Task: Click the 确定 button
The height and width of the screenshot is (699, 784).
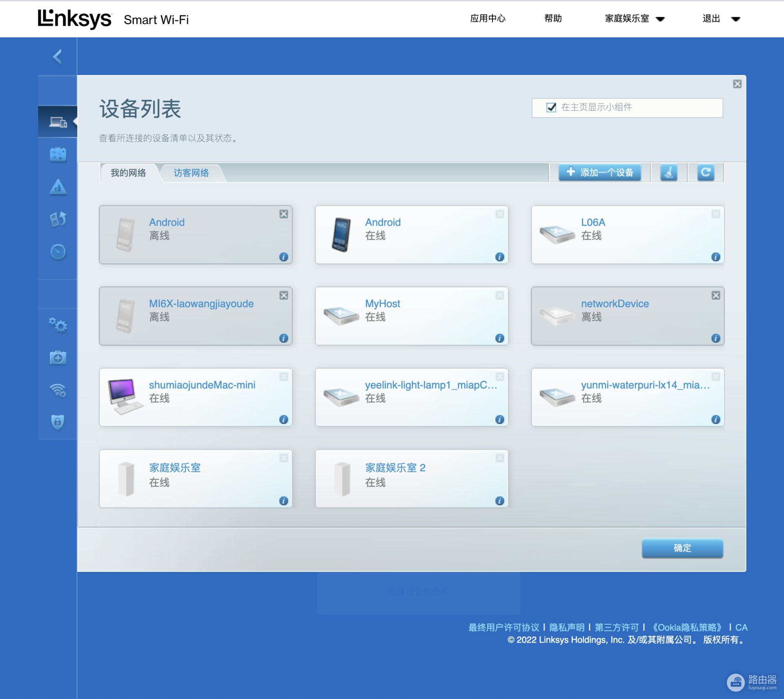Action: click(x=682, y=548)
